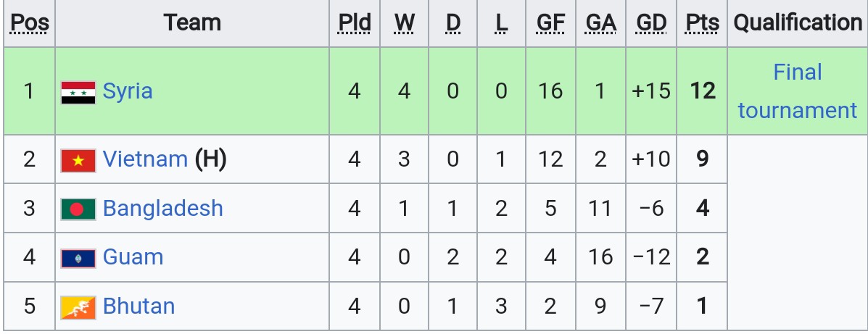
Task: Click the L column header abbreviation
Action: (502, 23)
